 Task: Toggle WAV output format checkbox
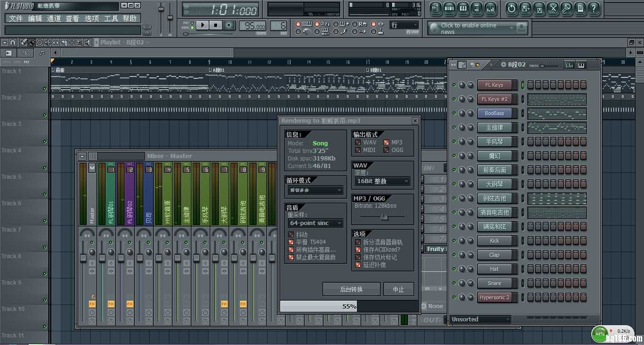click(358, 143)
